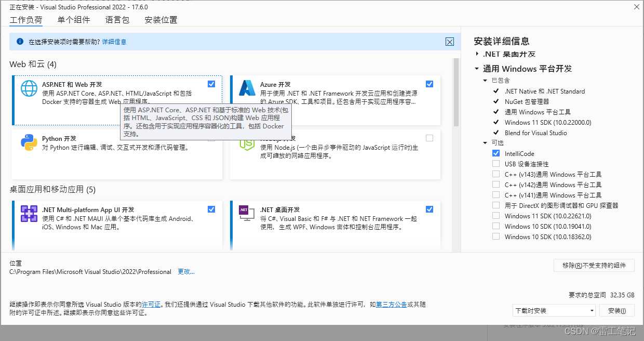644x341 pixels.
Task: Switch to the 语言包 tab
Action: pos(117,20)
